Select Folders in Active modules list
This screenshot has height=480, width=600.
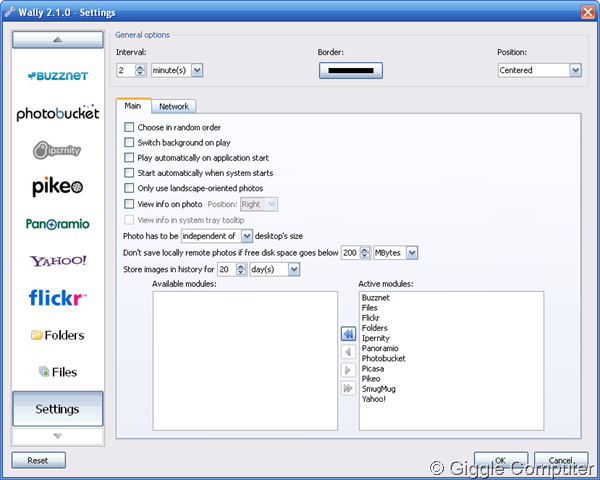tap(375, 328)
